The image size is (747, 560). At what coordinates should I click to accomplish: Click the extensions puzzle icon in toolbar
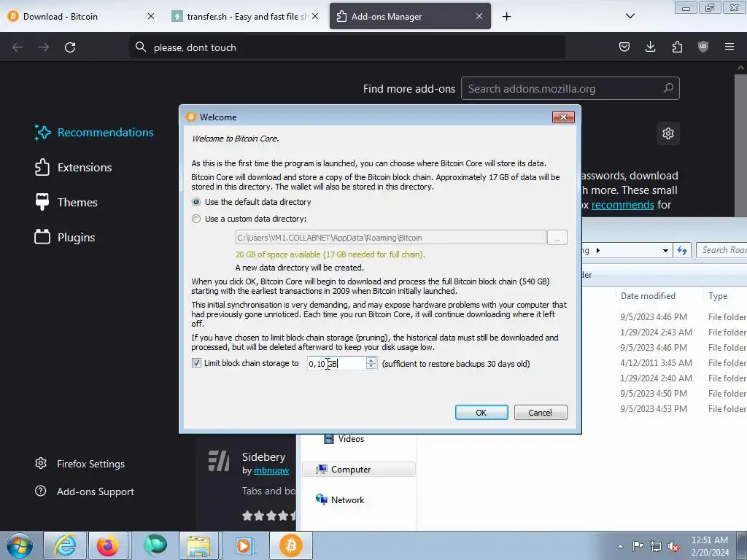(677, 47)
